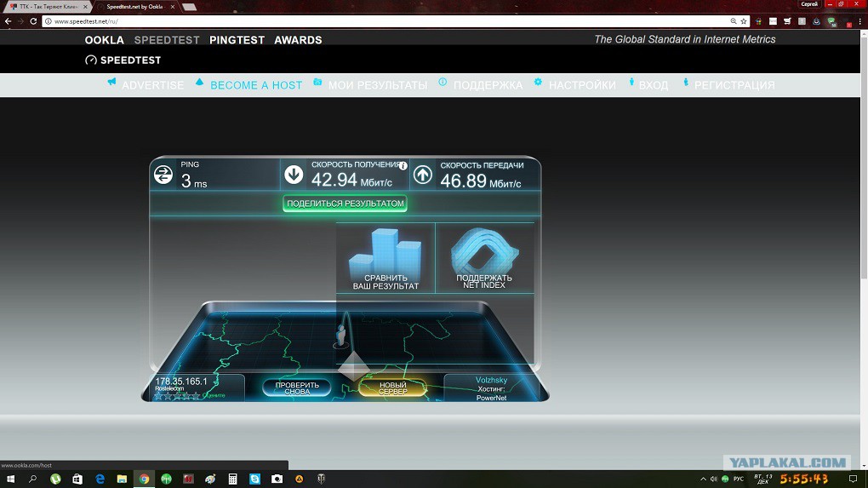Click the upload speed arrow icon
868x488 pixels.
coord(423,175)
